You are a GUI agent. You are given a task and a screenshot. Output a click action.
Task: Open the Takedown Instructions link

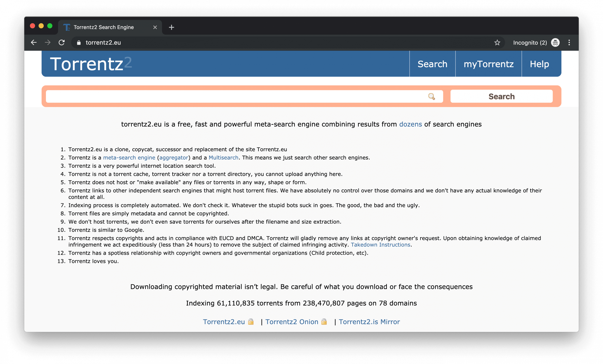(381, 245)
